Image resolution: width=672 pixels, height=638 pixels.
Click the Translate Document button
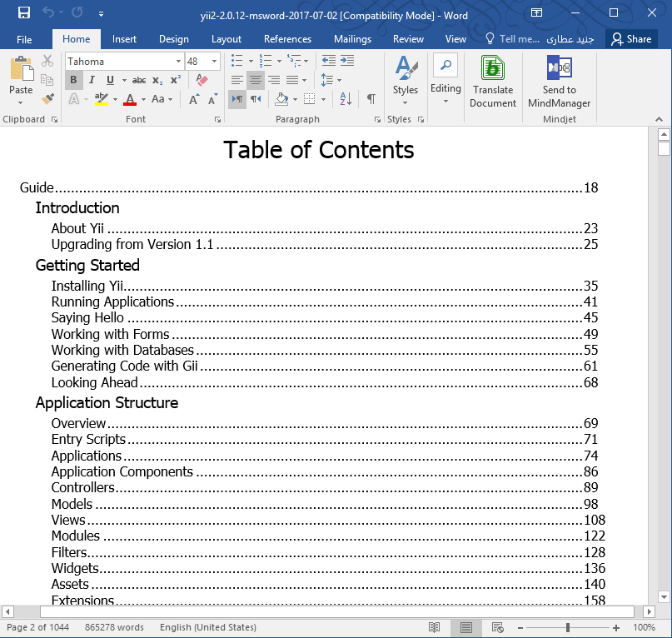point(493,82)
